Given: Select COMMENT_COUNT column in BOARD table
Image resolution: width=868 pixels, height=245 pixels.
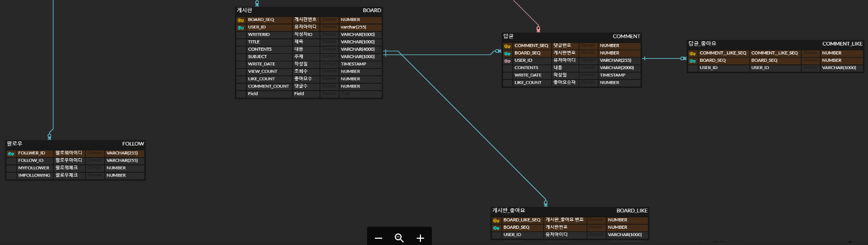Looking at the screenshot, I should (x=269, y=86).
